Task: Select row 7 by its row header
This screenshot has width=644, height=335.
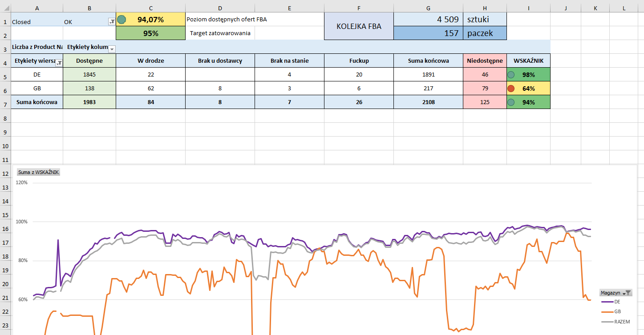Action: click(5, 102)
